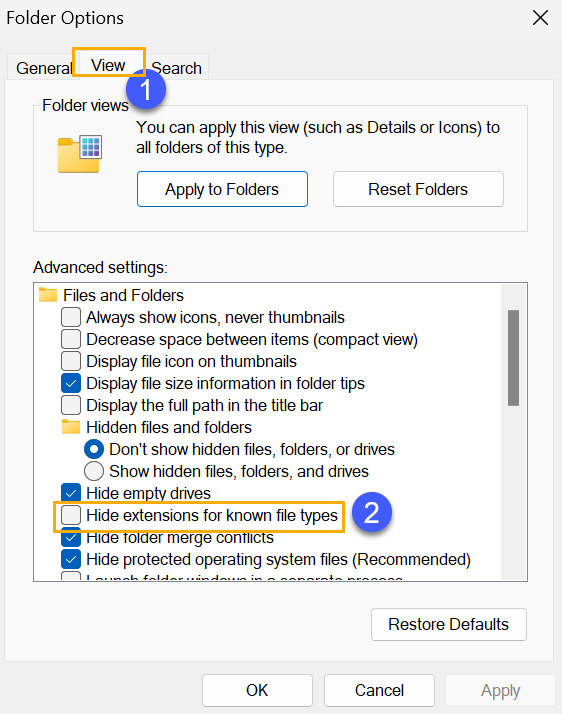This screenshot has width=562, height=714.
Task: Close the Folder Options dialog
Action: click(x=540, y=18)
